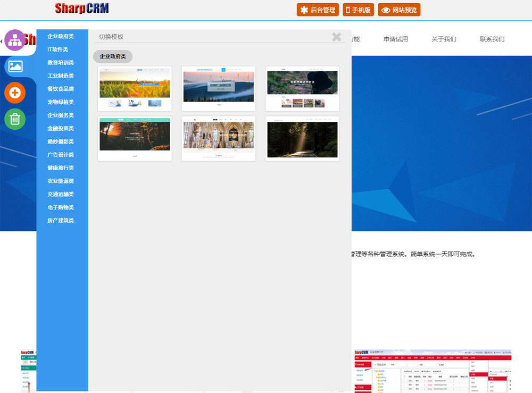Image resolution: width=532 pixels, height=393 pixels.
Task: Select 房产建筑类 category
Action: 61,221
